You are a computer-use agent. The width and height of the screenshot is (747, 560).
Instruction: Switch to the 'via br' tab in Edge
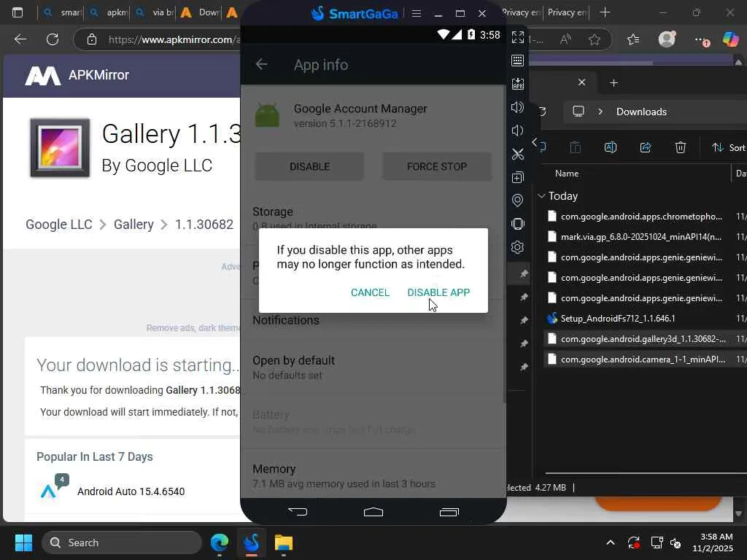click(x=153, y=13)
